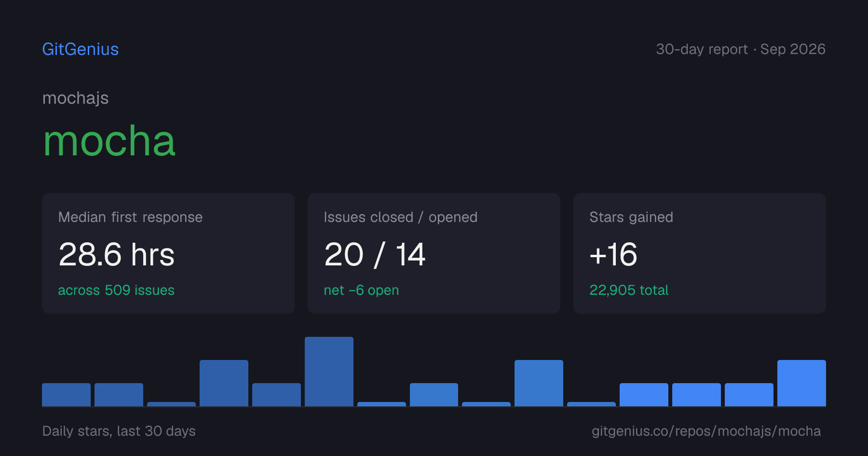This screenshot has height=456, width=868.
Task: Click the Daily stars, last 30 days caption
Action: 119,431
